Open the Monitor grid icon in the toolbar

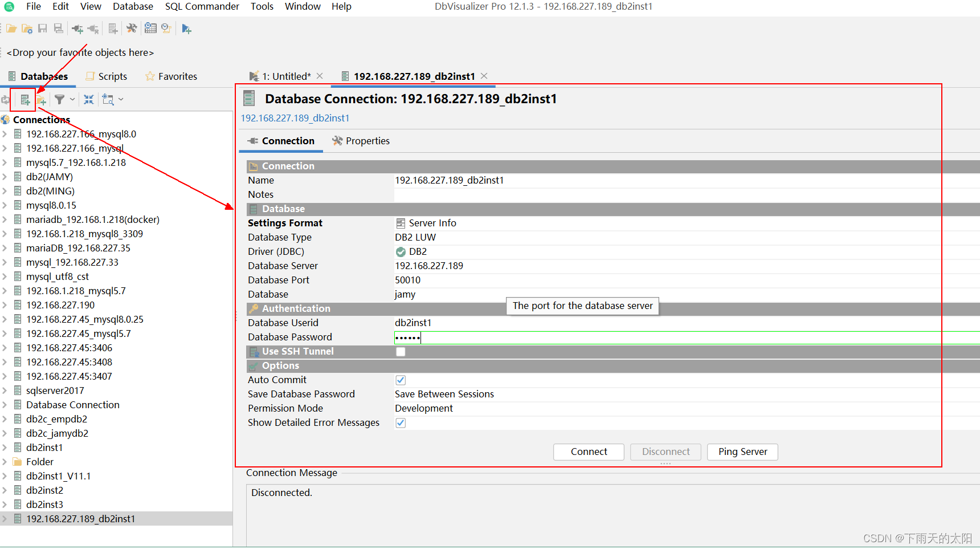tap(150, 28)
